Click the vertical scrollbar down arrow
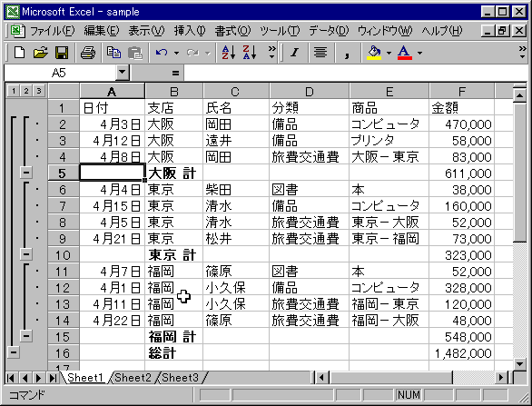The image size is (532, 406). [520, 364]
